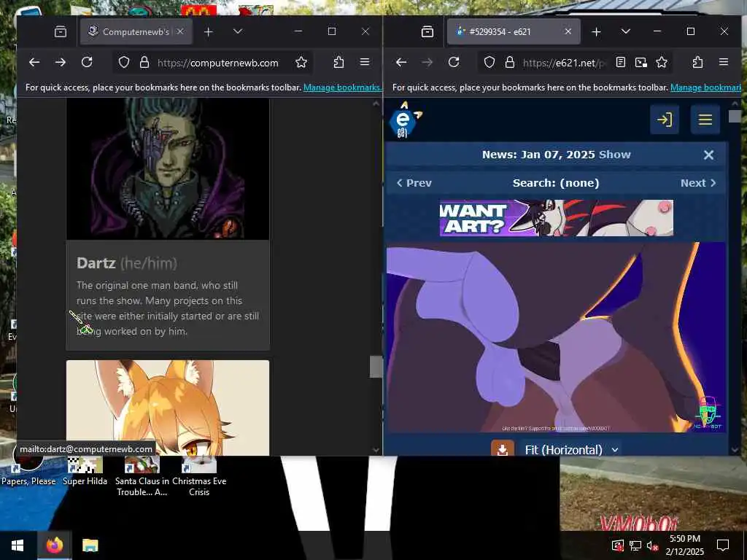Open picture-in-picture icon in e621 address bar
This screenshot has height=560, width=747.
click(x=641, y=63)
